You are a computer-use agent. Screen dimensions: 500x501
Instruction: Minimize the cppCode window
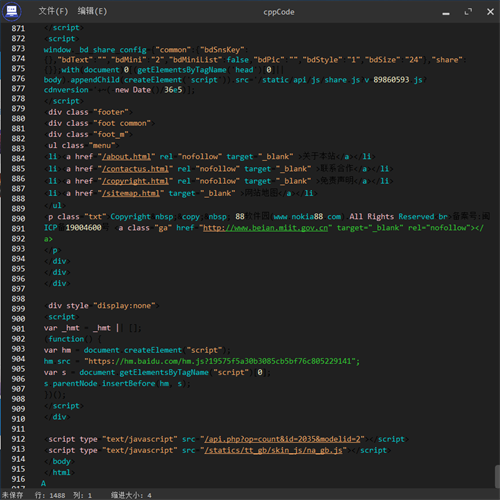click(x=446, y=12)
